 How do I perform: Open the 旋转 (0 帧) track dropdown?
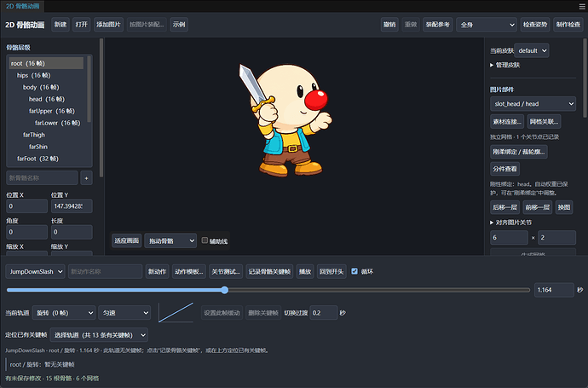pyautogui.click(x=64, y=313)
